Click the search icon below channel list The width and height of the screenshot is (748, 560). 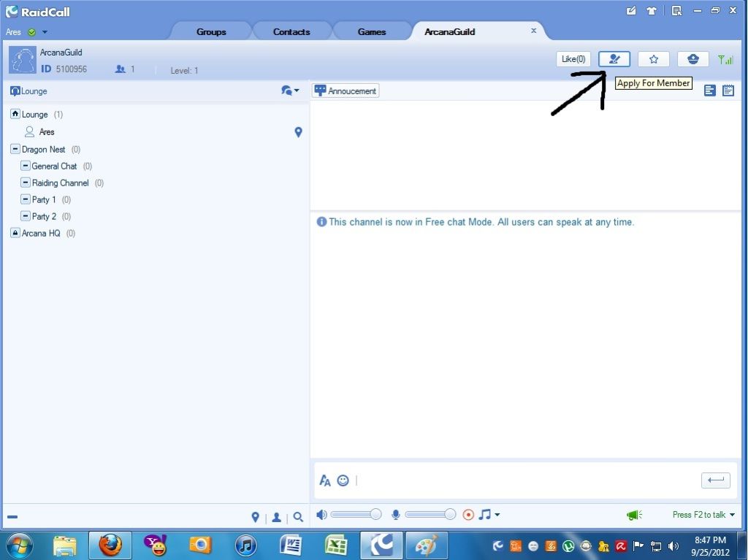coord(298,517)
